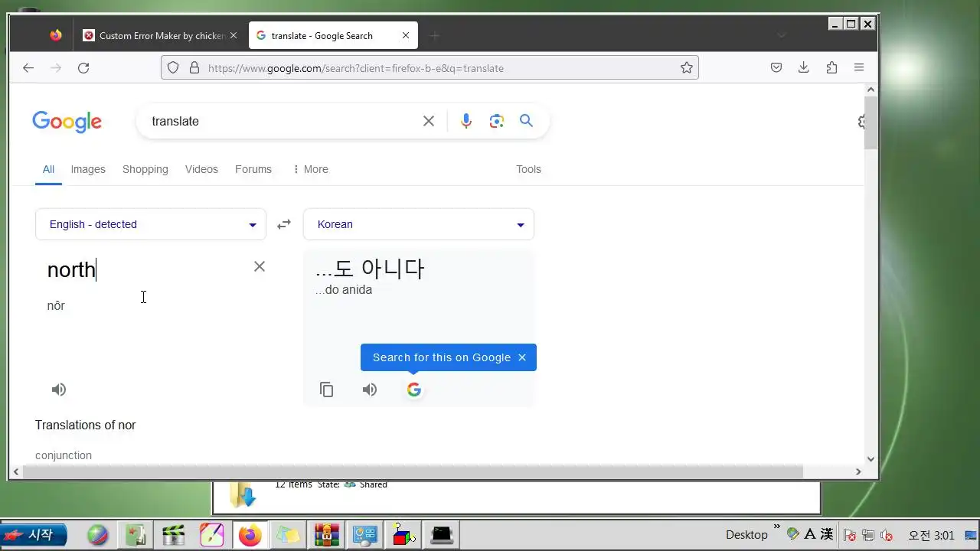Image resolution: width=980 pixels, height=551 pixels.
Task: Expand the Desktop toolbar chevron
Action: coord(777,527)
